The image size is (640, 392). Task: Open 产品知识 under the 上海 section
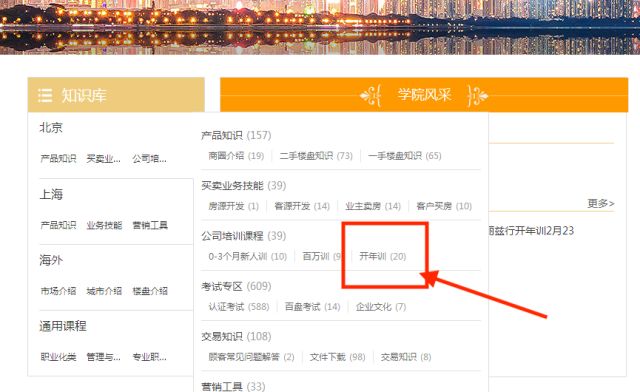click(58, 225)
